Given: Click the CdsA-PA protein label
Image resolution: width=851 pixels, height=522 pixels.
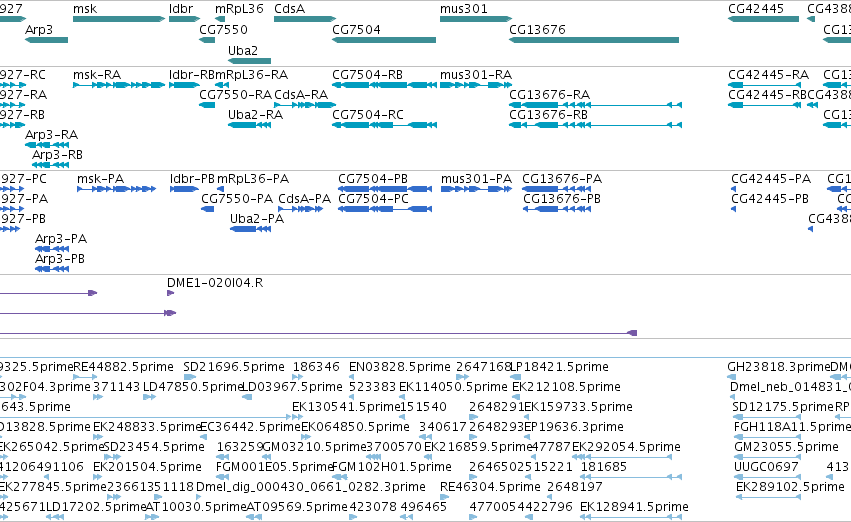Looking at the screenshot, I should 304,199.
